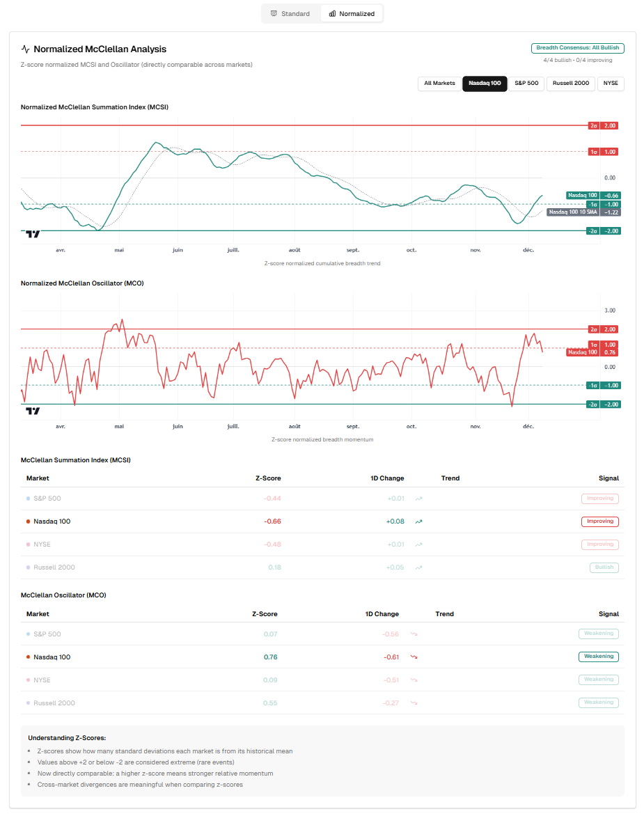The height and width of the screenshot is (816, 644).
Task: Click the Nasdaq 100 MCSI z-score -0.66
Action: 272,521
